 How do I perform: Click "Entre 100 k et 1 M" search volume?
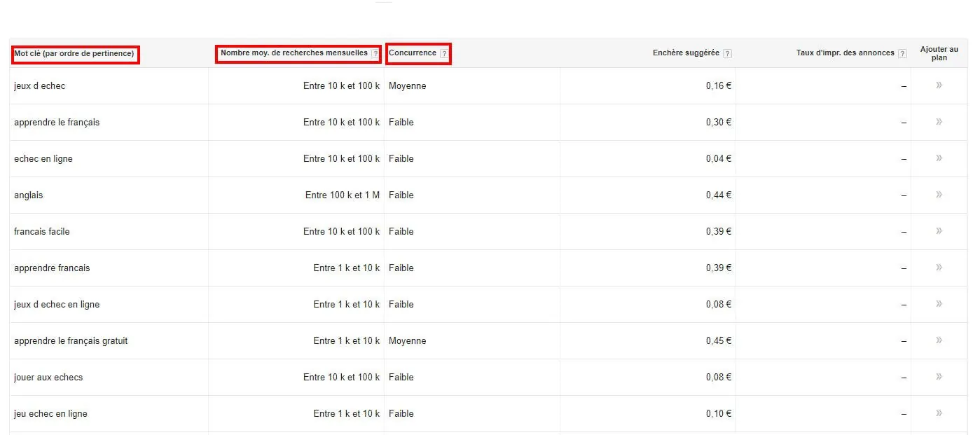[x=343, y=195]
